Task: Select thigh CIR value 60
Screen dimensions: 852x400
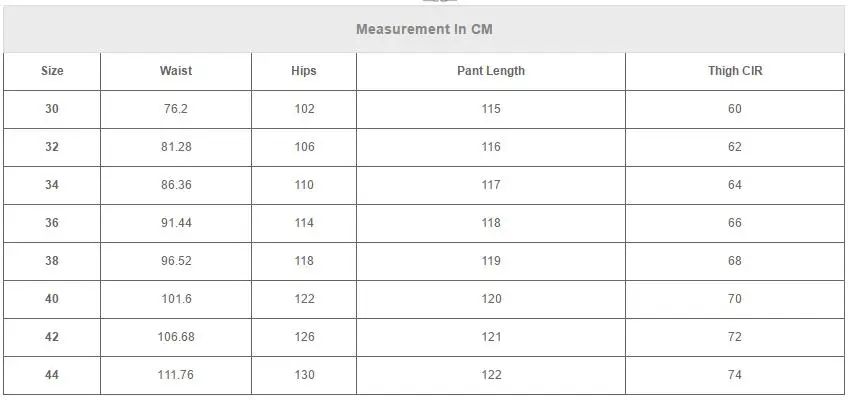Action: 735,109
